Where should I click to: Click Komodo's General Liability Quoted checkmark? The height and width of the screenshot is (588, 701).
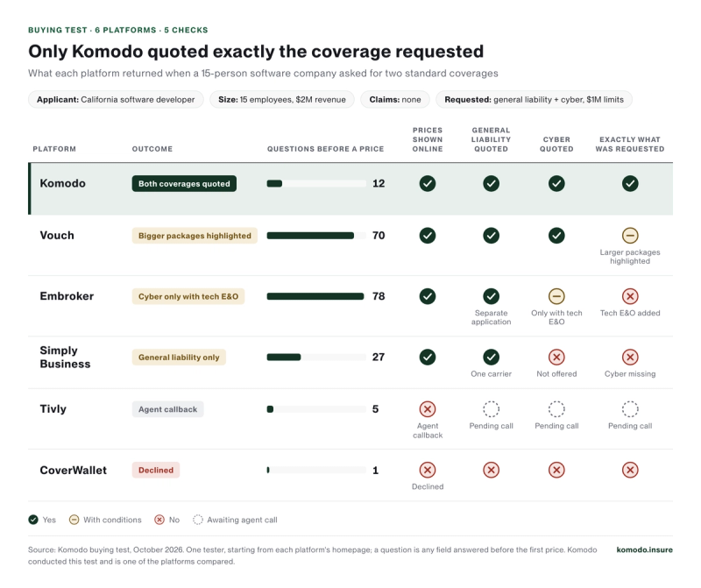click(x=491, y=183)
